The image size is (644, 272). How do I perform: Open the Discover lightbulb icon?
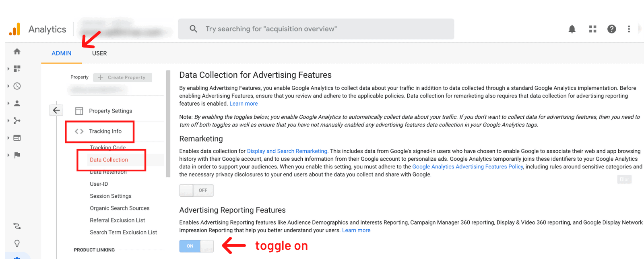tap(17, 243)
